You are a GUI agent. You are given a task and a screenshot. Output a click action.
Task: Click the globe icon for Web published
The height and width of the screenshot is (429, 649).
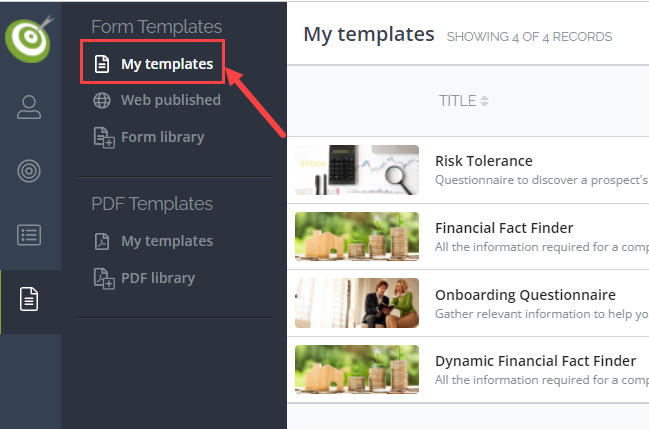click(102, 100)
